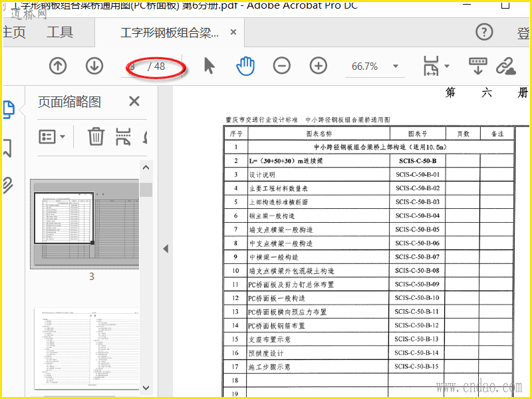This screenshot has width=532, height=399.
Task: Click thumbnail panel scroll up arrow
Action: (x=146, y=168)
